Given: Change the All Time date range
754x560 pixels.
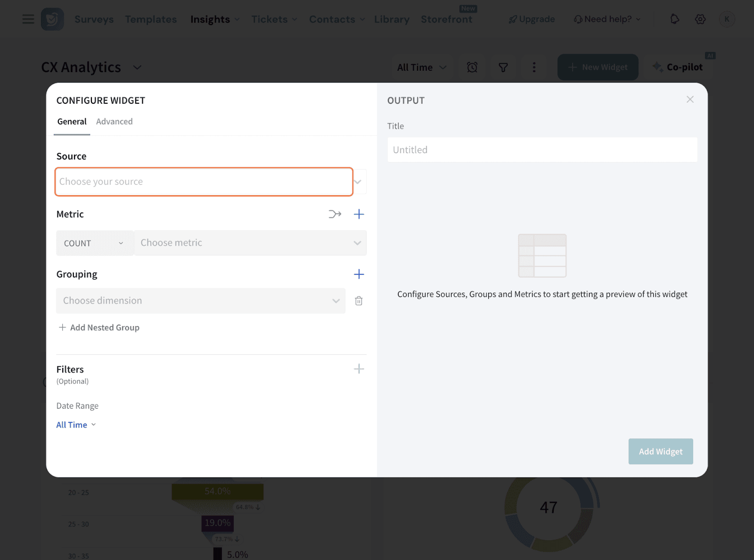Looking at the screenshot, I should [x=76, y=425].
